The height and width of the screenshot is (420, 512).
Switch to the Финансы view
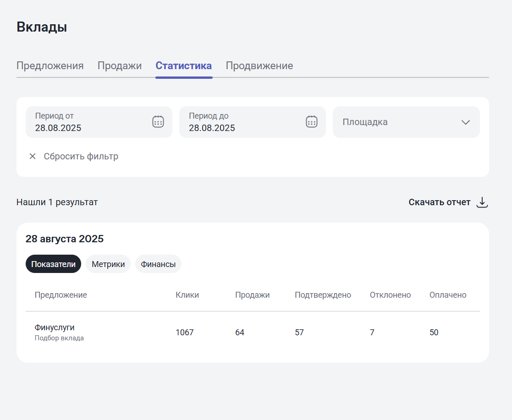tap(158, 264)
